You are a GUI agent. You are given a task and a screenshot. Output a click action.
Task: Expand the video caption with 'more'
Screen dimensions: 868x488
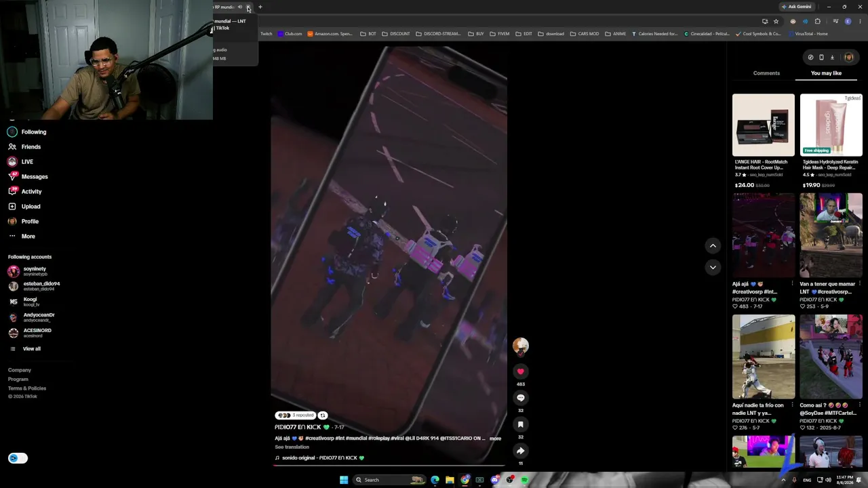click(495, 439)
